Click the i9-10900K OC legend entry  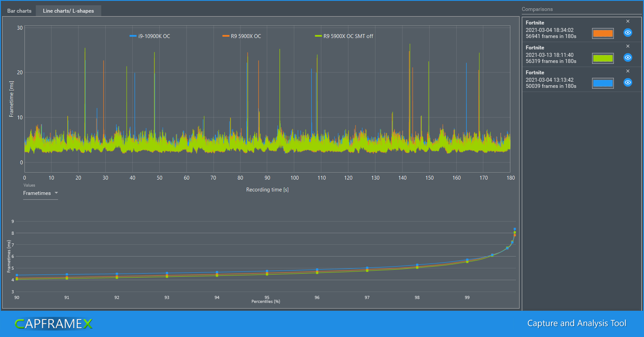150,36
